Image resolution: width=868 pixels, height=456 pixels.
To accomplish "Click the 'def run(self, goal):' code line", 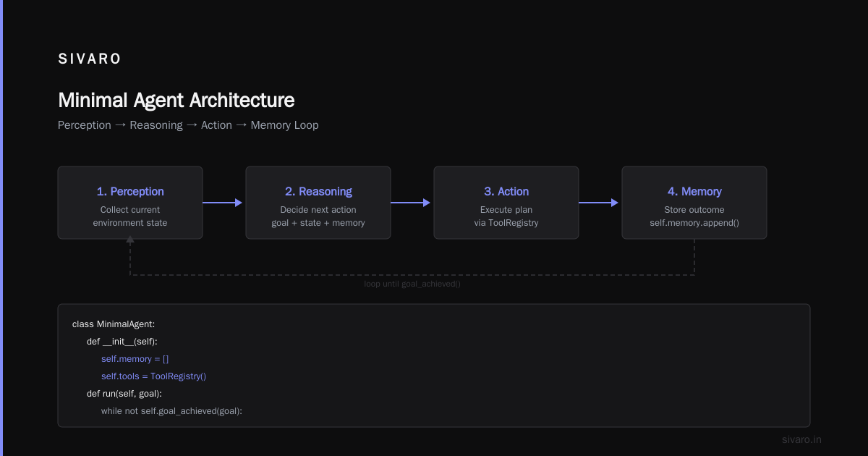I will pos(124,394).
